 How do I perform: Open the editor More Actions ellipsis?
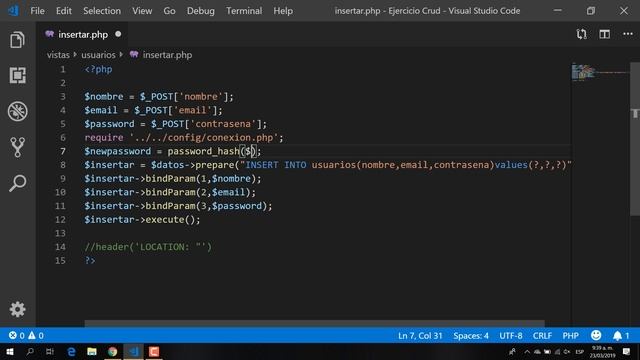coord(628,34)
